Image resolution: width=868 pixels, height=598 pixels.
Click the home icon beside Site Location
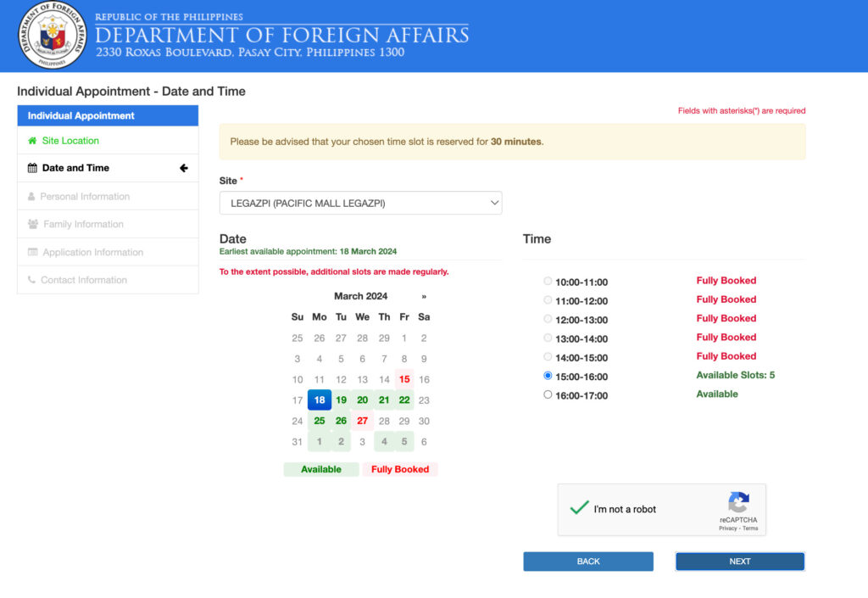tap(32, 141)
